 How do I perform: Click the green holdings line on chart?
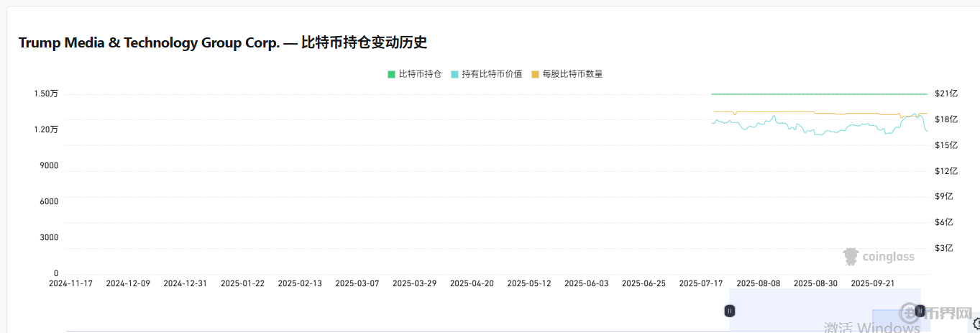pos(820,94)
